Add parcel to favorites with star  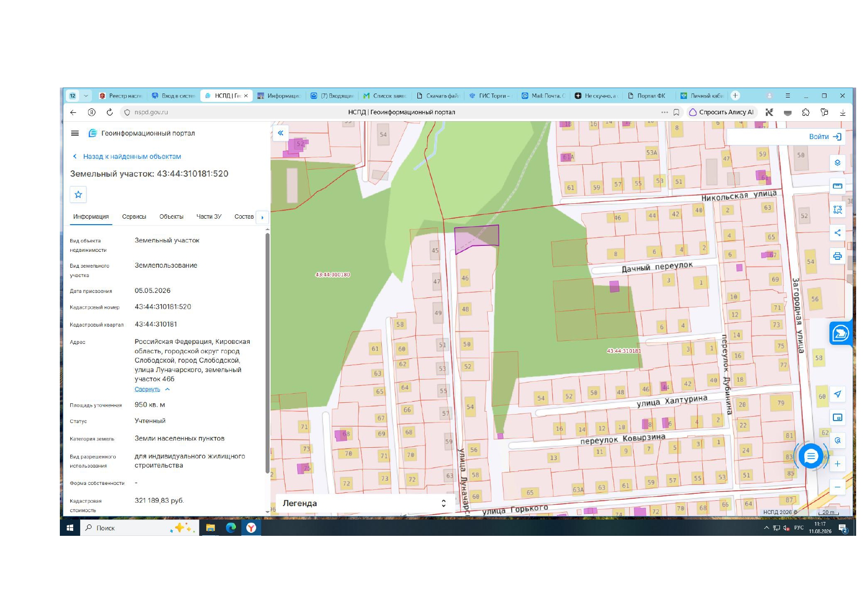point(78,194)
